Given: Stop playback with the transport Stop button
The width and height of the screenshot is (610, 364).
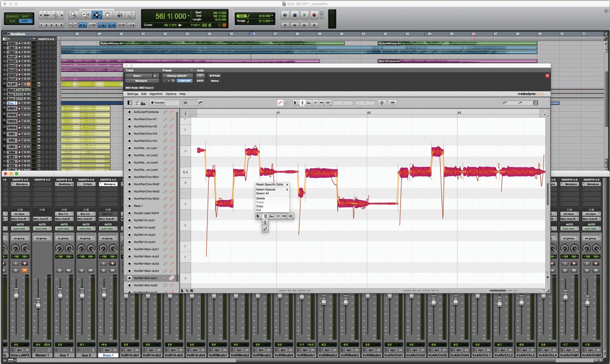Looking at the screenshot, I should pyautogui.click(x=294, y=15).
